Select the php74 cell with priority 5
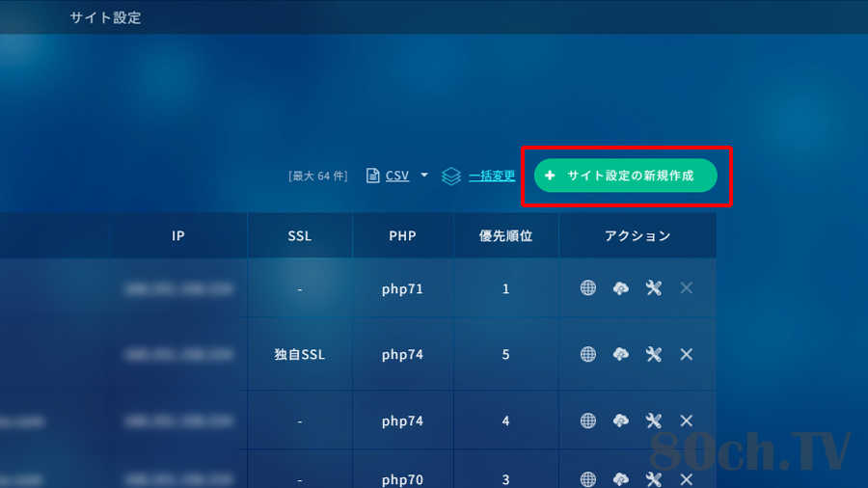Screen dimensions: 868x488 point(402,355)
